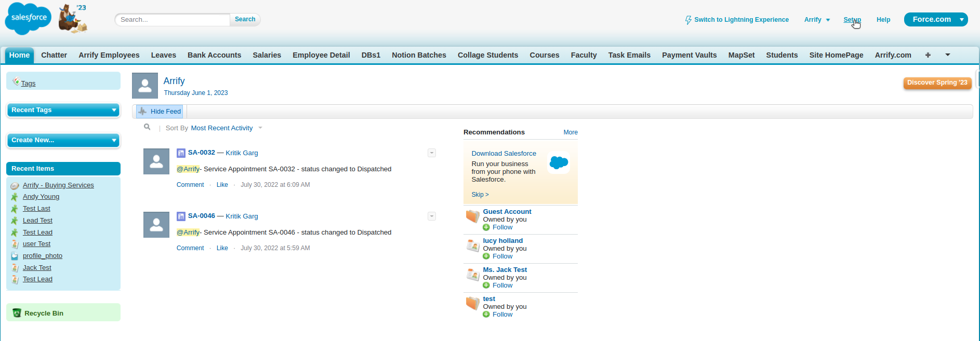Click Skip > in Download Salesforce card
Screen dimensions: 980x341
[x=480, y=195]
